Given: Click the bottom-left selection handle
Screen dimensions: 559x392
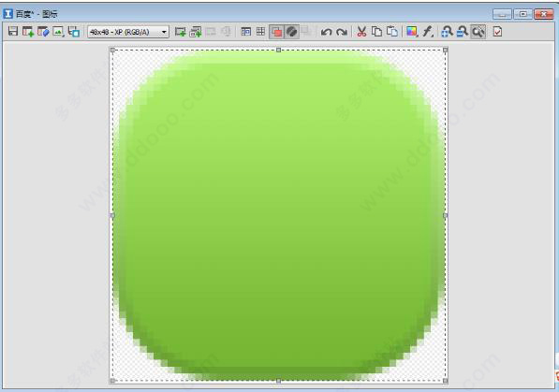Looking at the screenshot, I should [112, 381].
